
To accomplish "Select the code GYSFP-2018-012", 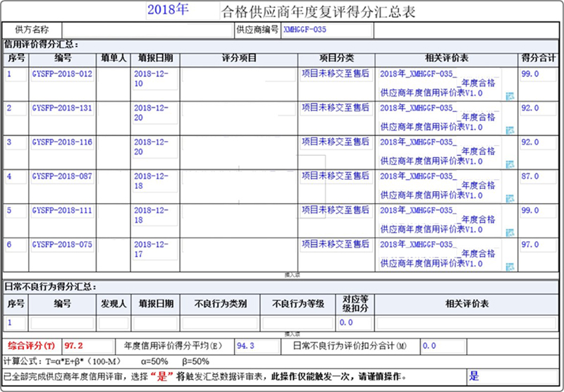I will [62, 74].
